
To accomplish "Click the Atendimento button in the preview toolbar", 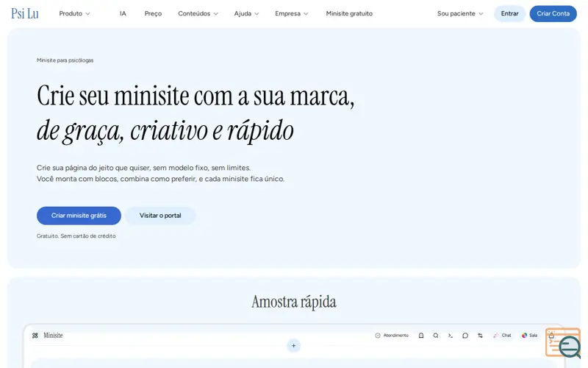I will [392, 336].
